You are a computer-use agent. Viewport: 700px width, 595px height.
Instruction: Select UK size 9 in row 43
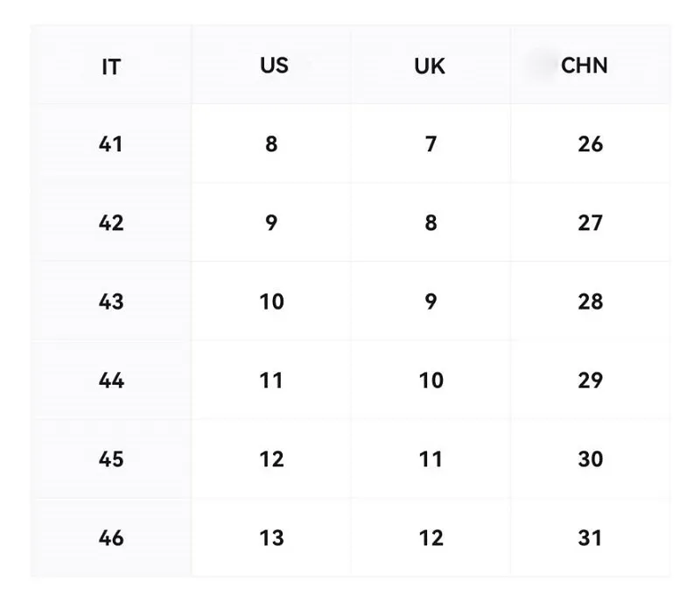[430, 302]
